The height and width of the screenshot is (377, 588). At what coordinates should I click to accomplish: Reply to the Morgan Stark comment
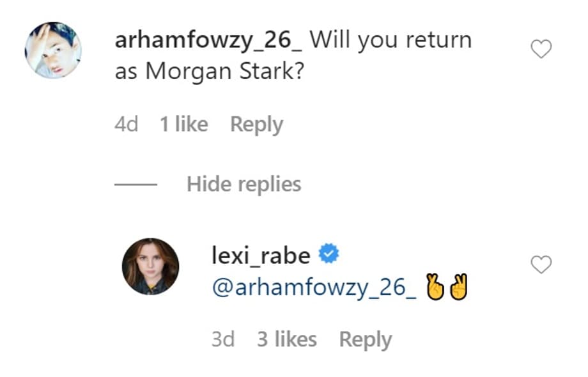pyautogui.click(x=256, y=125)
